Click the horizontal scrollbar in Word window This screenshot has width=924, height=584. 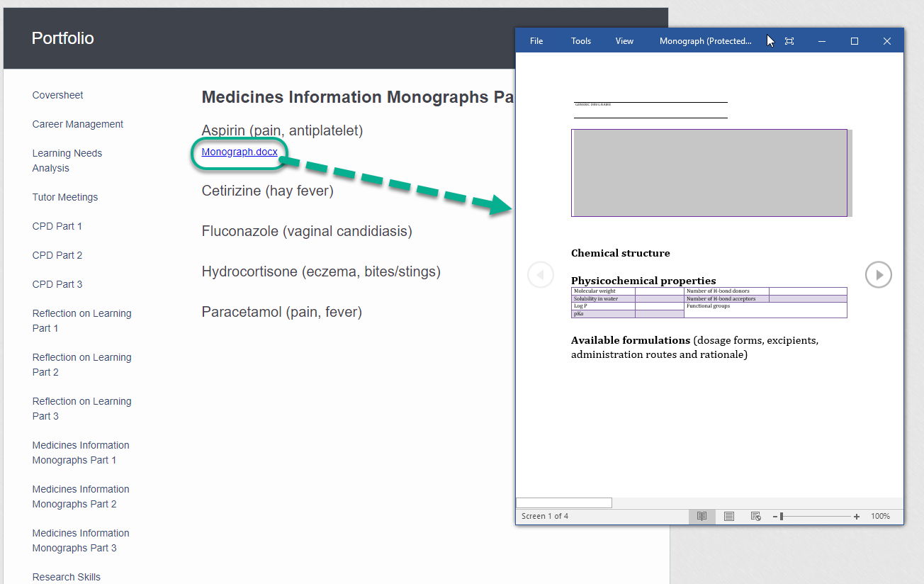point(564,503)
